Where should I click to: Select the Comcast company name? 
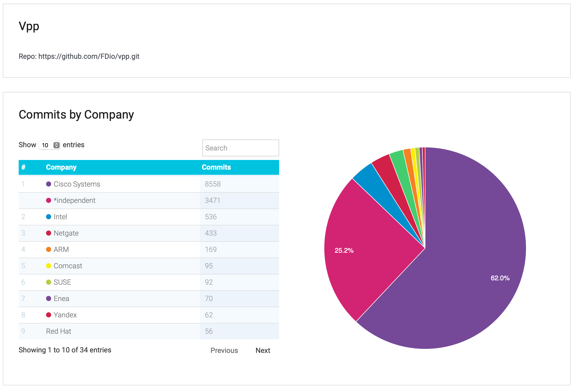68,266
